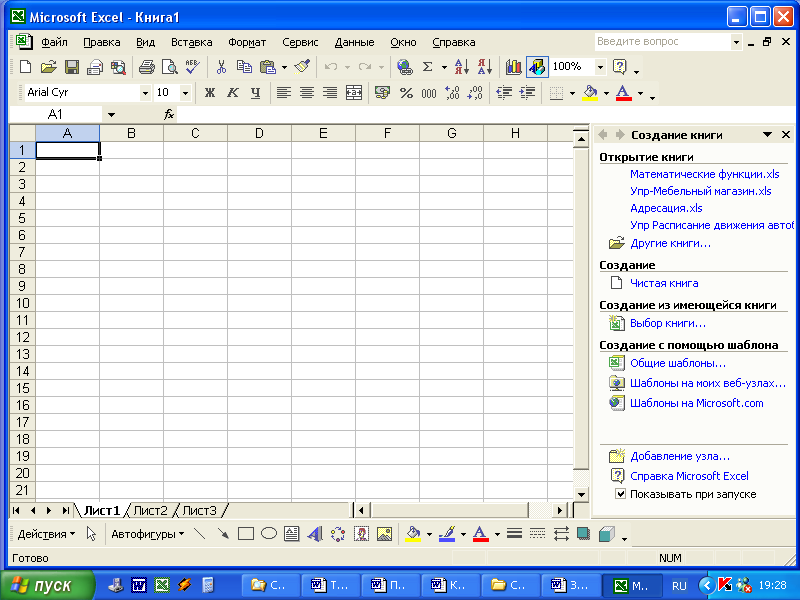Open the Автофигуры menu
Screen dimensions: 800x600
pyautogui.click(x=147, y=534)
